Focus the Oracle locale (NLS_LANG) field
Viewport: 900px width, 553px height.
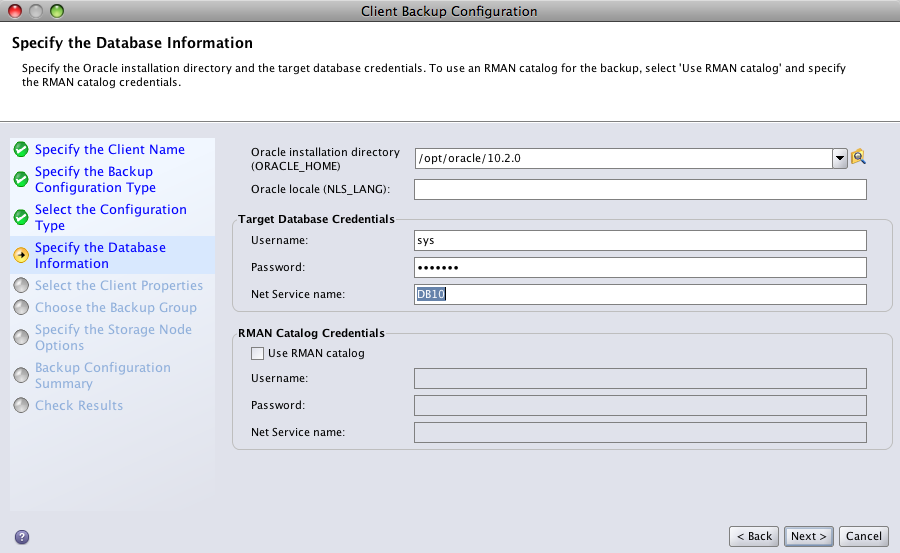pos(640,190)
